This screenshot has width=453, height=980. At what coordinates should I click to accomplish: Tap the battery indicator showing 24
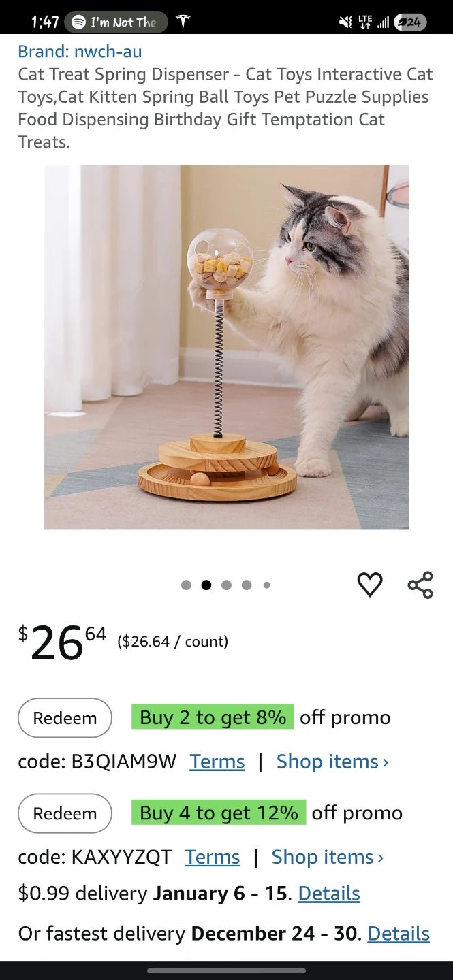point(410,22)
